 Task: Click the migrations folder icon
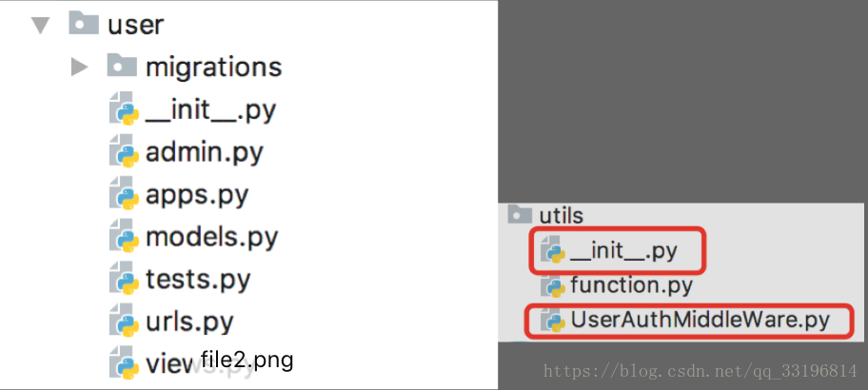click(x=122, y=66)
